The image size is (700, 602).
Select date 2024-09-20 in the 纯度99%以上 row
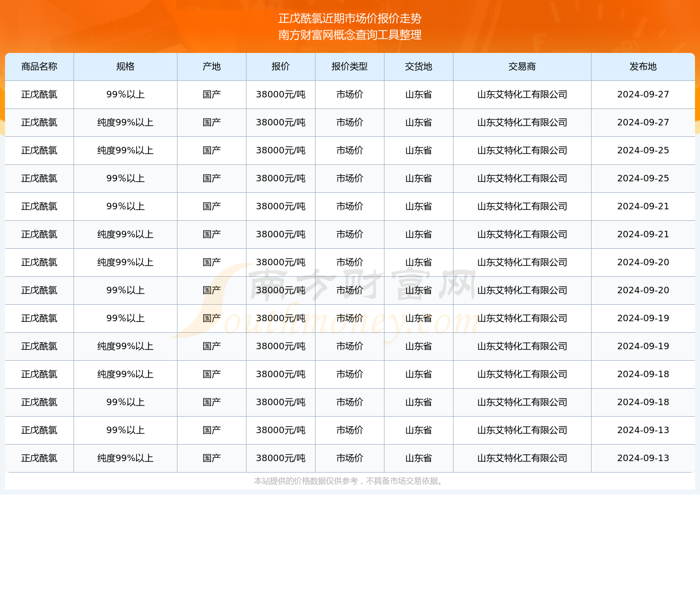pos(643,262)
